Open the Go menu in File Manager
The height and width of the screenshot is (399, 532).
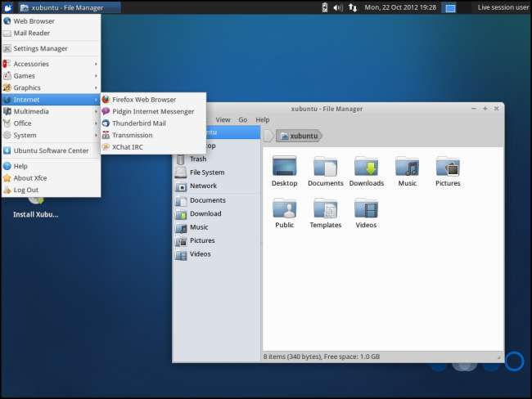pyautogui.click(x=242, y=119)
